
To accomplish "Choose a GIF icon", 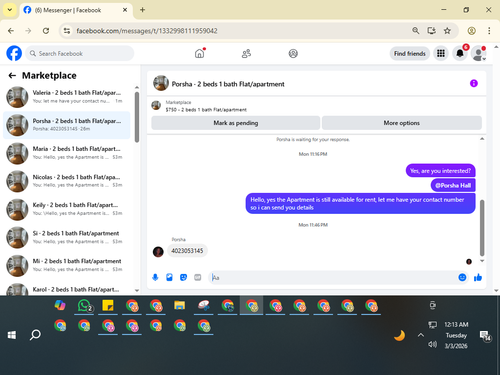I will 198,277.
